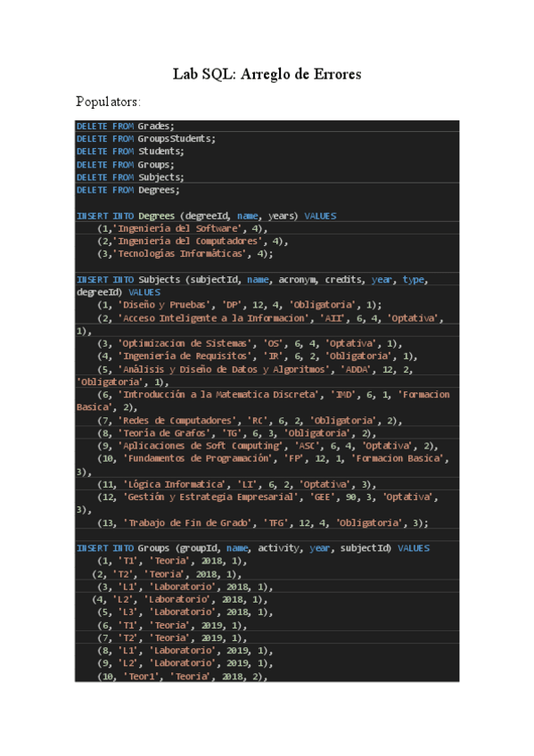Click the group row (10, 'Teor1', 'Teoria', 2018, 2)

tap(183, 677)
